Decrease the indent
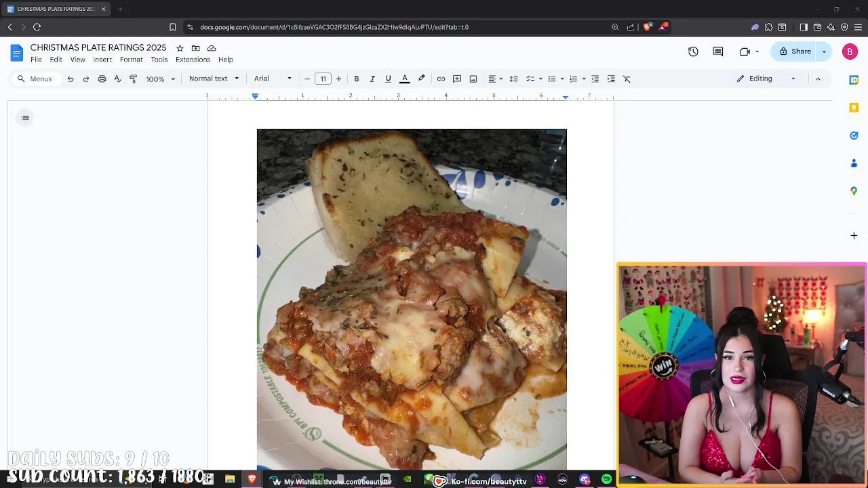868x488 pixels. click(x=595, y=79)
